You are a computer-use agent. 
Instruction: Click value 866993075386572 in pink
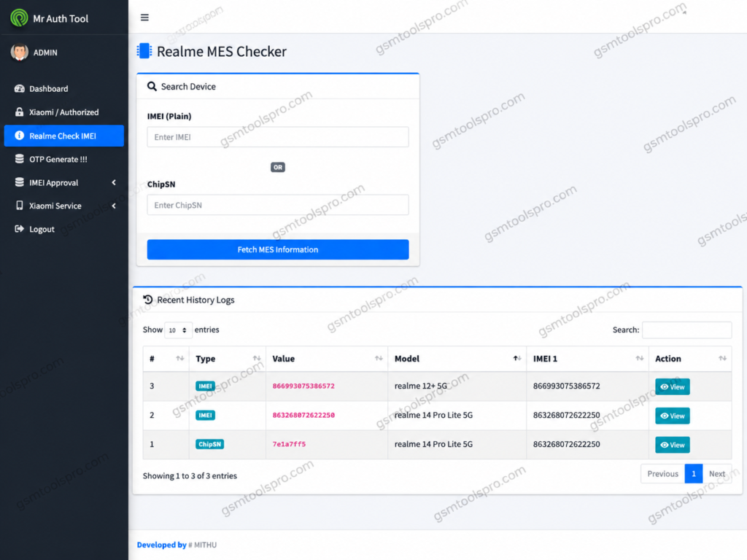303,386
